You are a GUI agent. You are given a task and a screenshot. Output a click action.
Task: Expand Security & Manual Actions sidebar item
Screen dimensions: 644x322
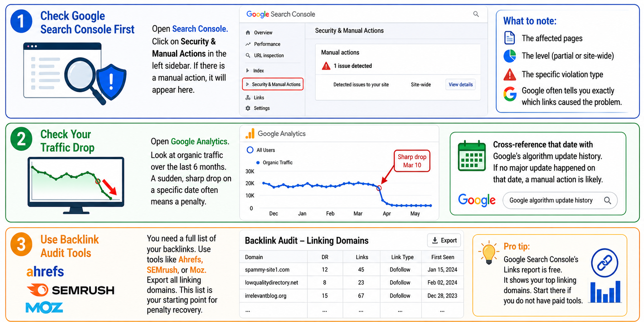pos(273,84)
